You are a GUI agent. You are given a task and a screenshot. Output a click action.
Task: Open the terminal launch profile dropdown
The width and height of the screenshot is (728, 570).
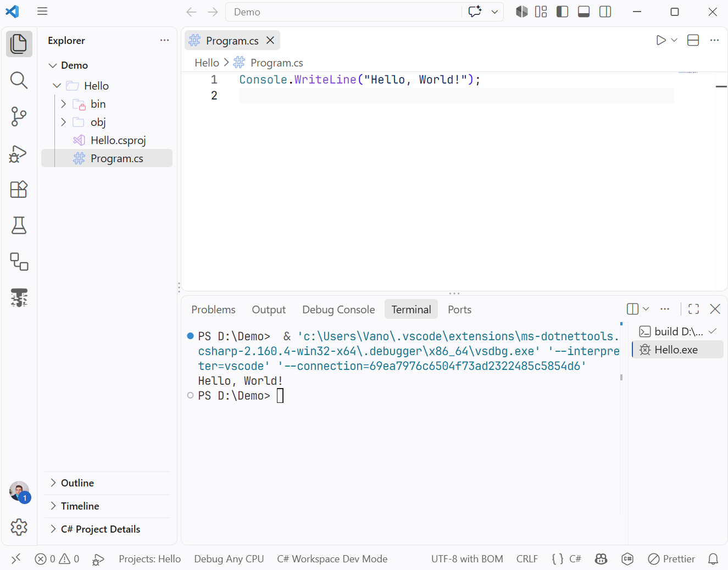pyautogui.click(x=646, y=309)
